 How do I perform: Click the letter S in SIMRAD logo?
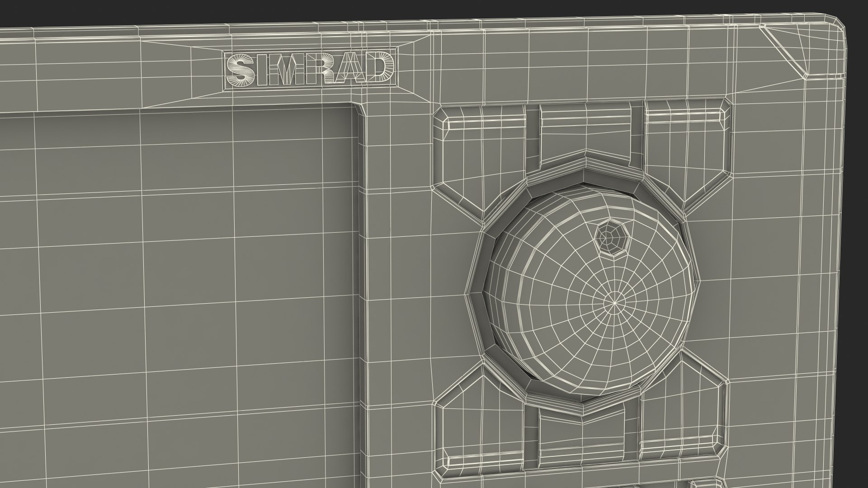[x=241, y=69]
